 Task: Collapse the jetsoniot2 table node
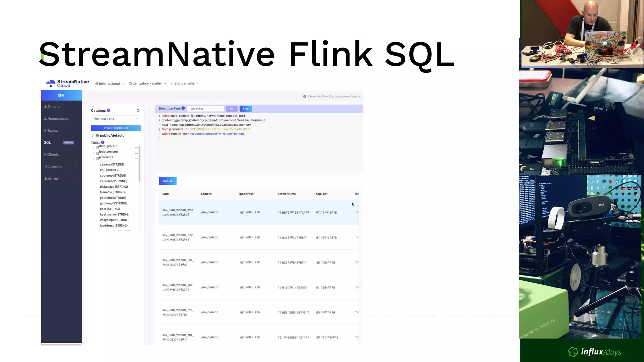point(94,159)
